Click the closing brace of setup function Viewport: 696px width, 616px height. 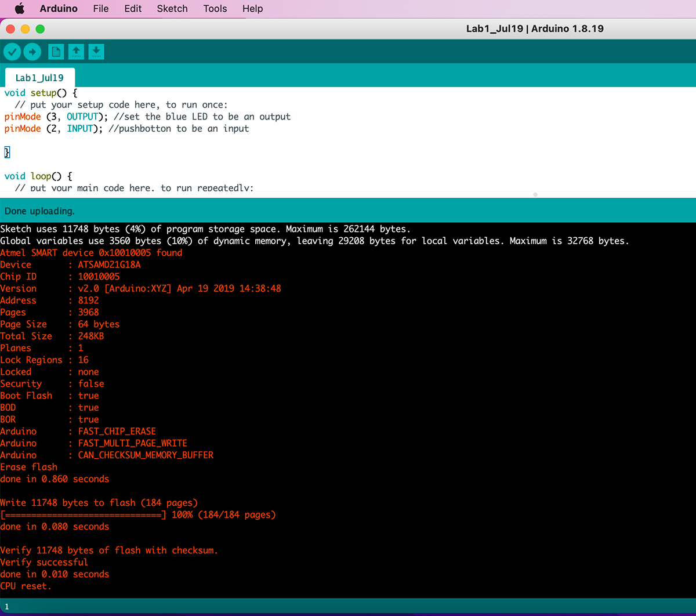(x=7, y=153)
